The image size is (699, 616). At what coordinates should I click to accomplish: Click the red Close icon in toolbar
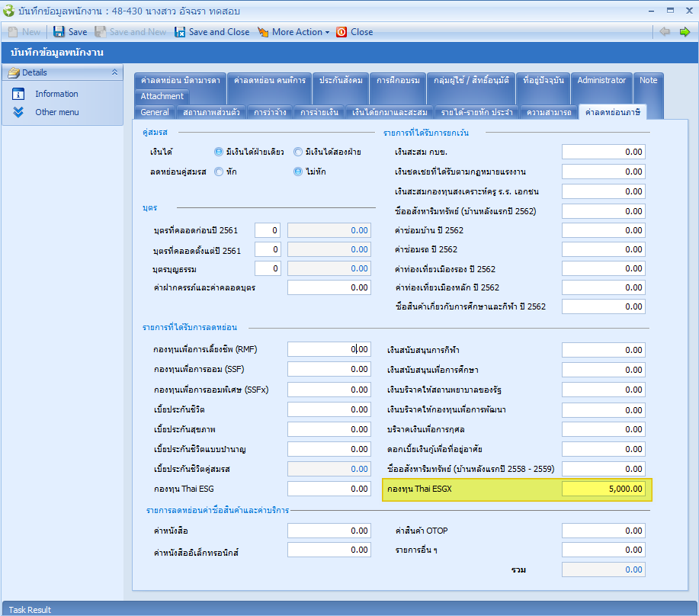point(341,32)
